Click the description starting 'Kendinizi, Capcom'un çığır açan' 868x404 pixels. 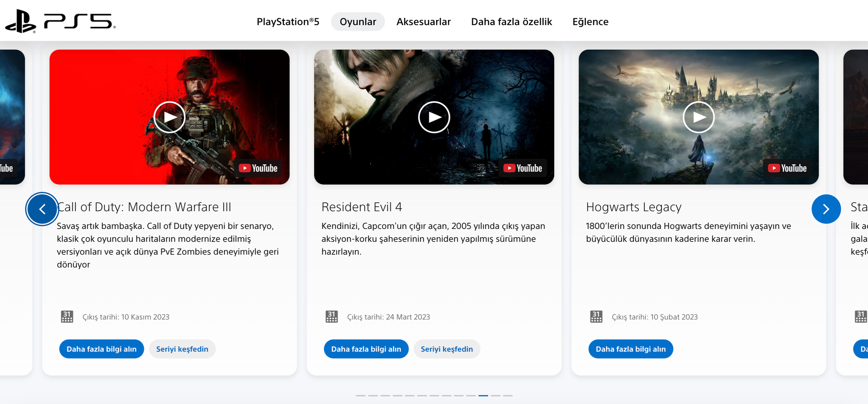[x=433, y=239]
